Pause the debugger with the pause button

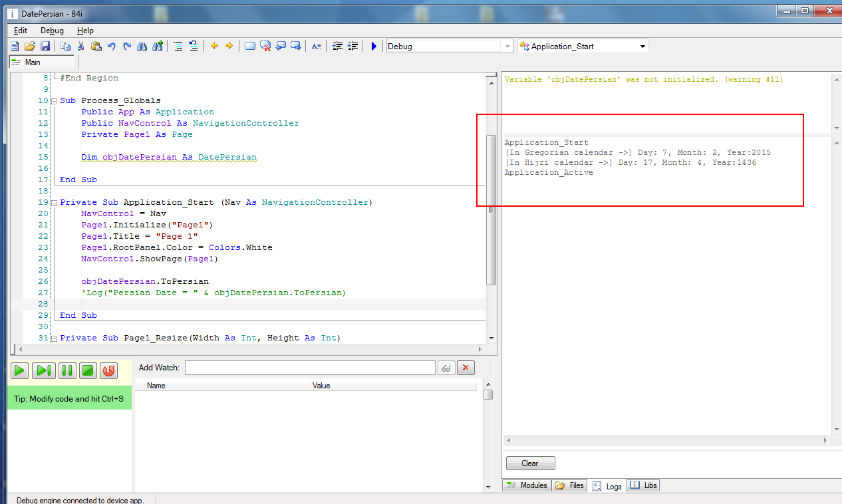coord(67,370)
